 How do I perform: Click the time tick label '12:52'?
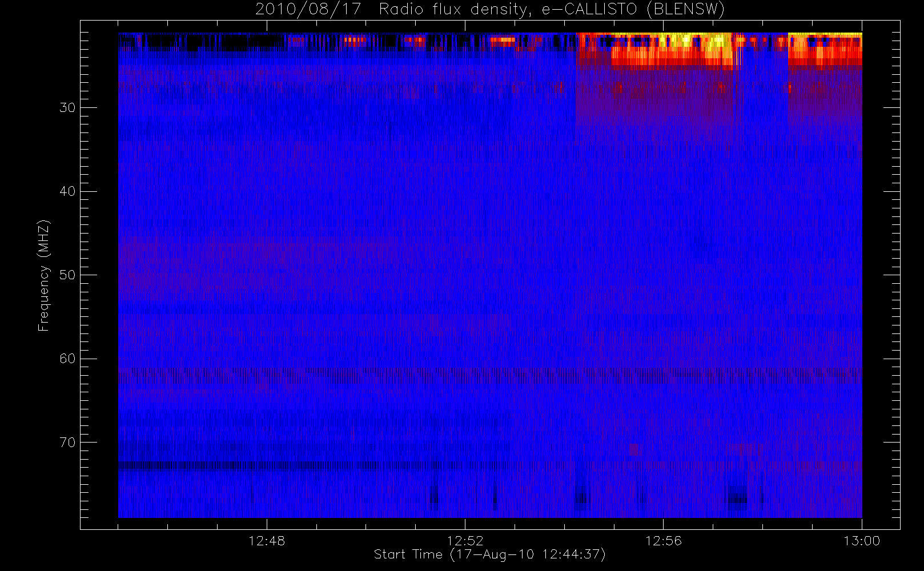[x=465, y=541]
